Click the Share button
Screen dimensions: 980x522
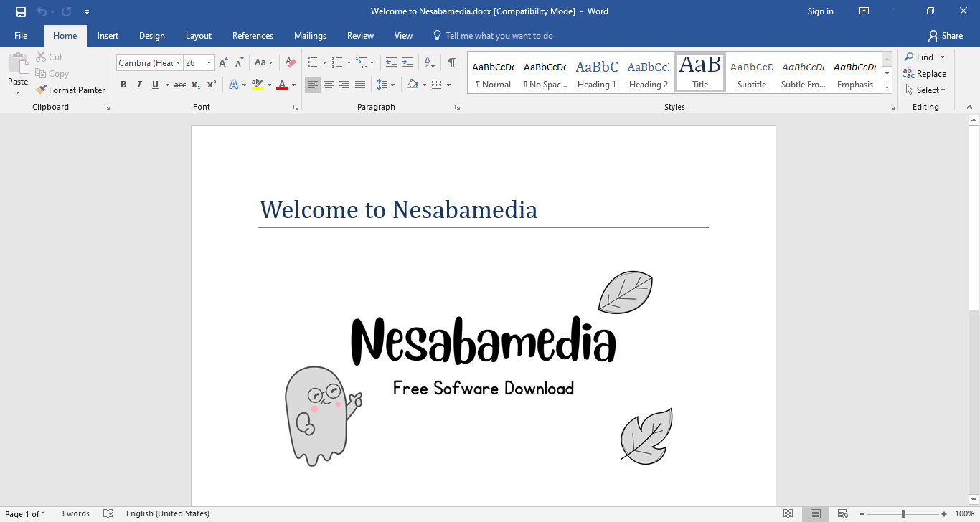click(945, 36)
